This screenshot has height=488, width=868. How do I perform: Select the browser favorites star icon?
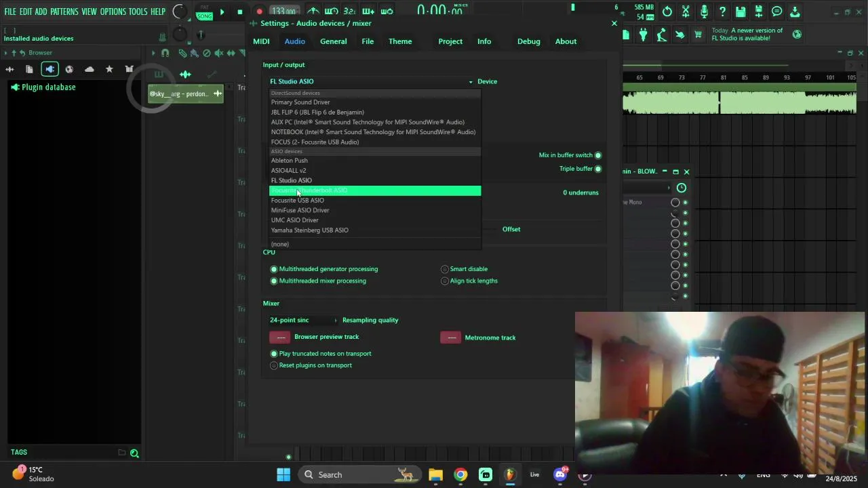coord(109,69)
